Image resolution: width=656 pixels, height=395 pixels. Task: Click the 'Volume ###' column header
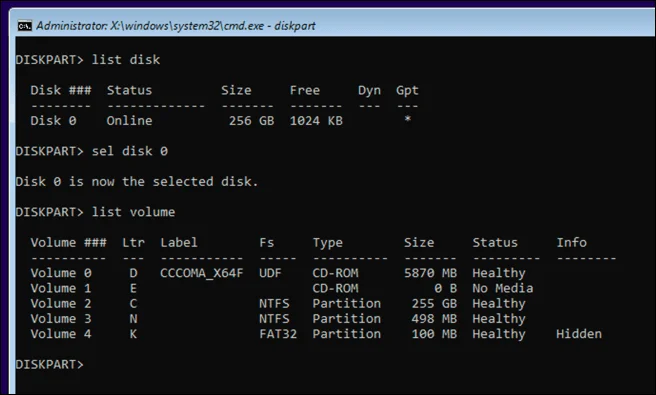point(68,243)
